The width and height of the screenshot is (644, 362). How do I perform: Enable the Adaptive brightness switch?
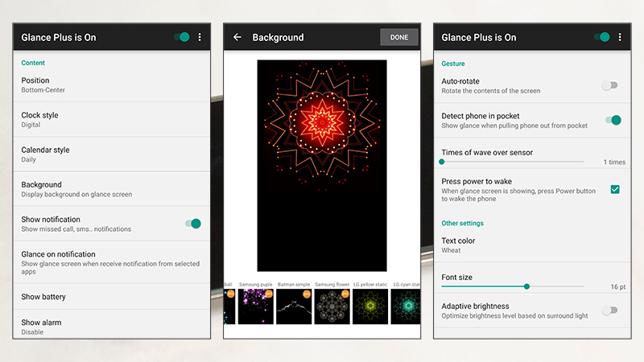[609, 311]
